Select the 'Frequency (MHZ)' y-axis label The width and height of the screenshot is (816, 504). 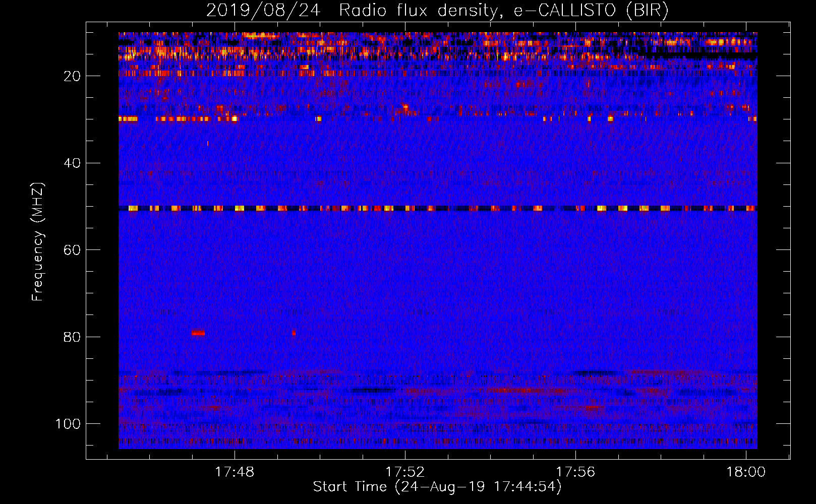(x=38, y=242)
